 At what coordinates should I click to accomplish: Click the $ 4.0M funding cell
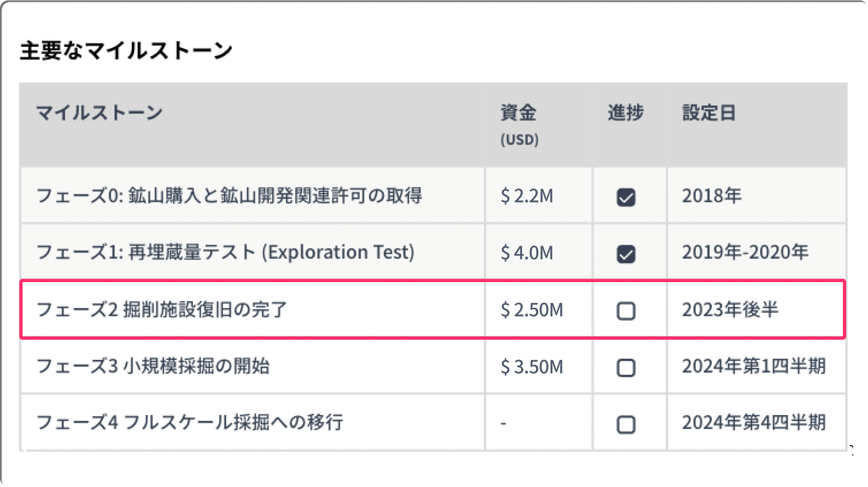coord(527,253)
